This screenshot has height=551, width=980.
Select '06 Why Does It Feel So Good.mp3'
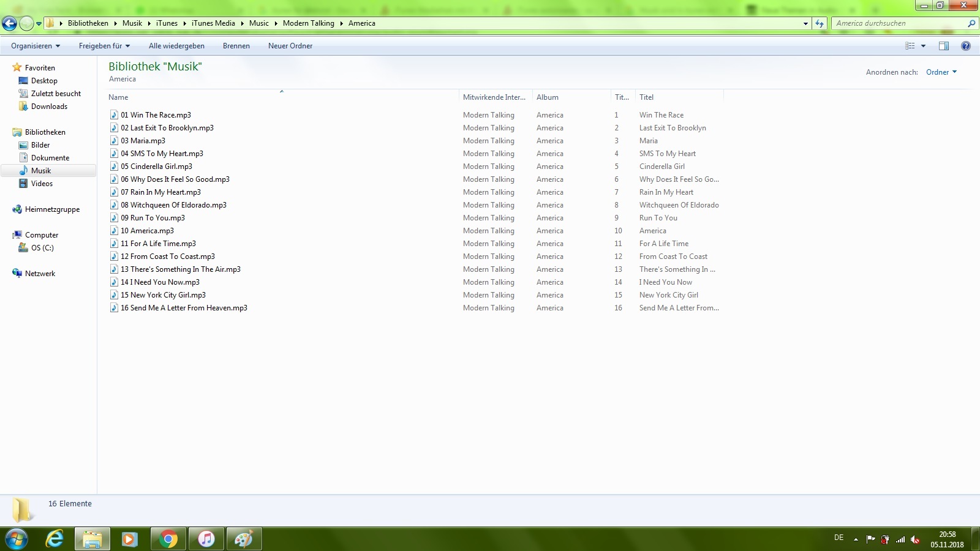click(175, 179)
